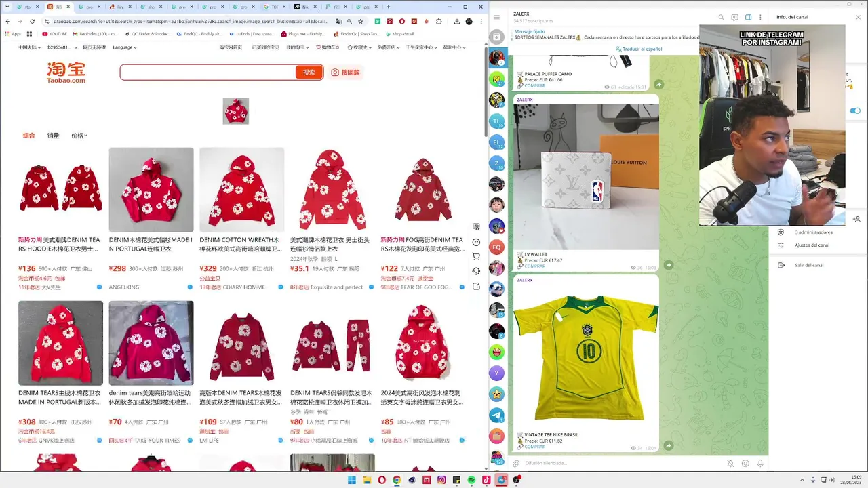The height and width of the screenshot is (488, 868).
Task: Open ¥136 DENIM TEARS hoodie listing image
Action: tap(60, 190)
